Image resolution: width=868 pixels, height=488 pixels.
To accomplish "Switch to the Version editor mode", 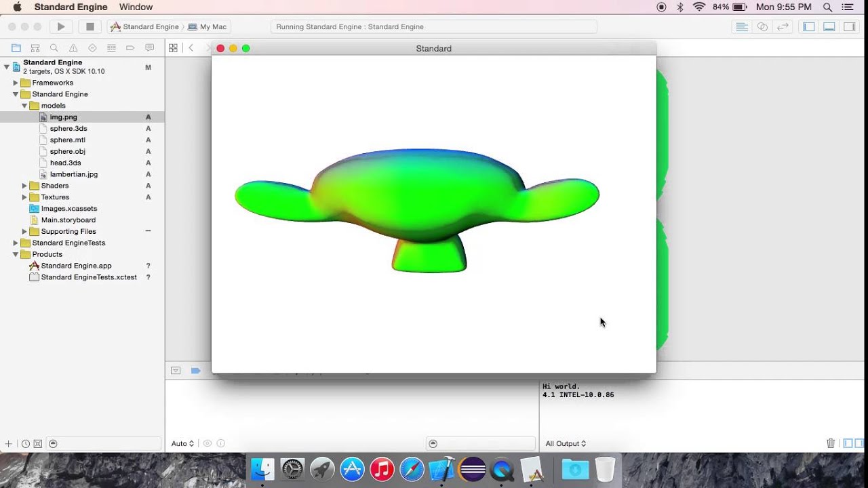I will pyautogui.click(x=783, y=26).
